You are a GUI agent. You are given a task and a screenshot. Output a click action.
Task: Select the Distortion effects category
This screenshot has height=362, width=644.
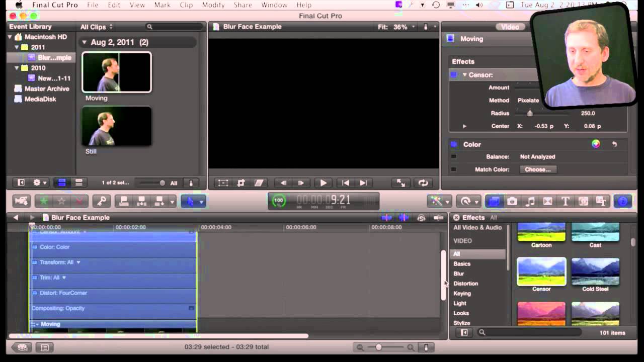(466, 284)
